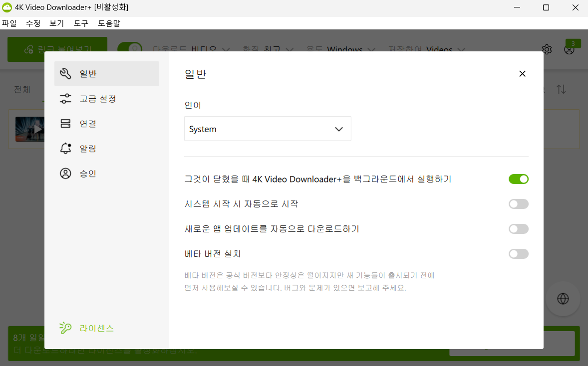The width and height of the screenshot is (588, 366).
Task: Enable automatic app update download toggle
Action: coord(519,229)
